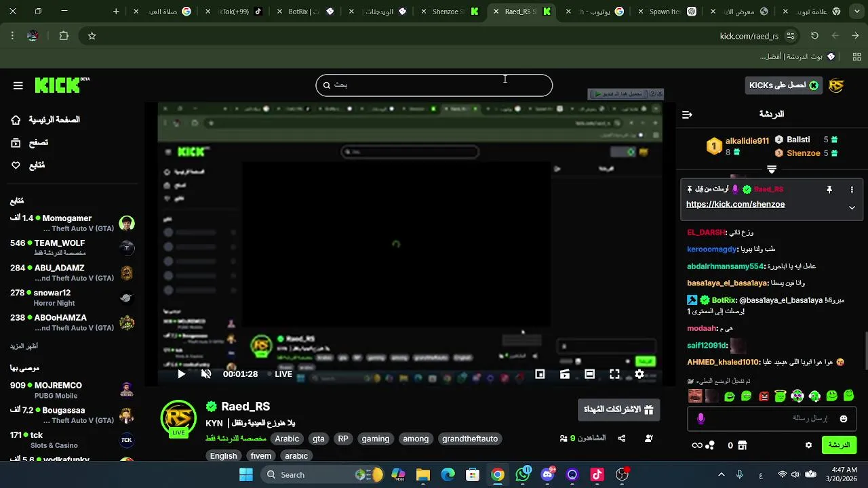Open Discord from the taskbar

pos(547,474)
